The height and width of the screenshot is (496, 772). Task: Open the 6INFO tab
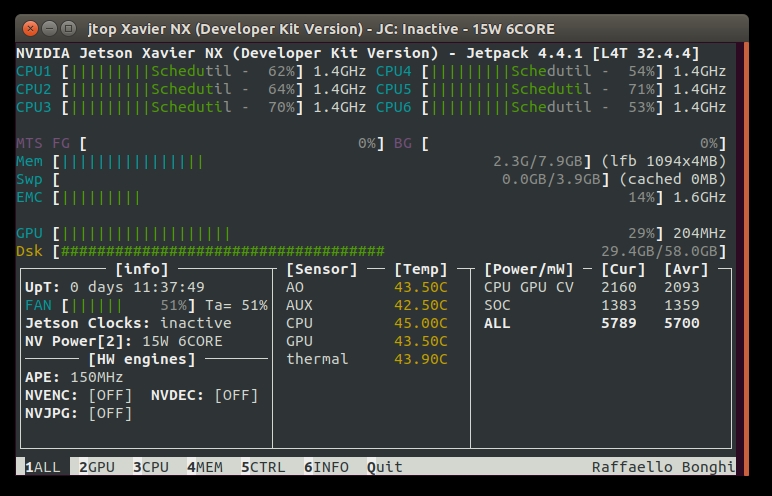pos(326,467)
